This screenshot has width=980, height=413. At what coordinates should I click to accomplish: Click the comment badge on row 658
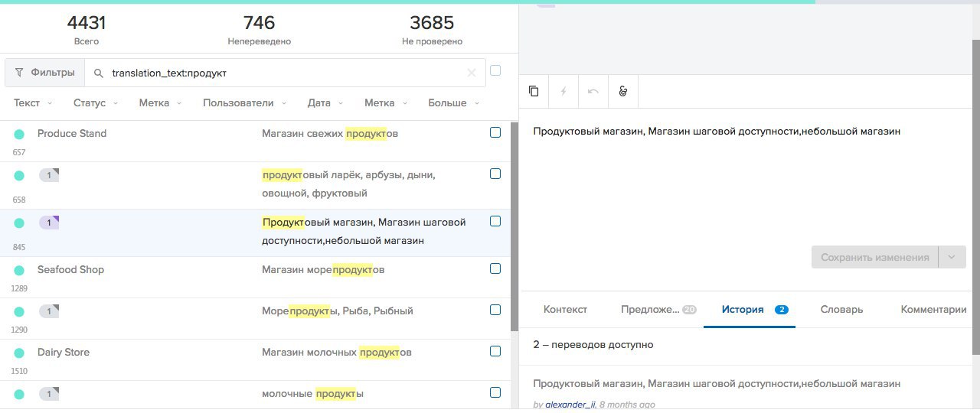click(x=49, y=175)
